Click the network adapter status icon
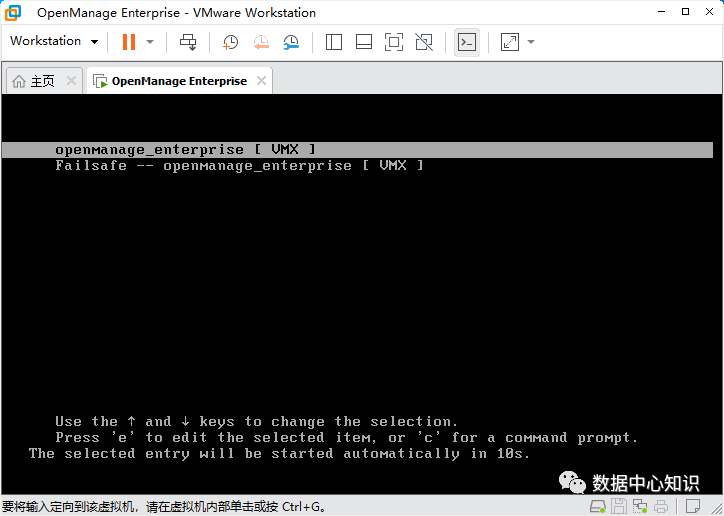This screenshot has height=516, width=724. tap(640, 506)
